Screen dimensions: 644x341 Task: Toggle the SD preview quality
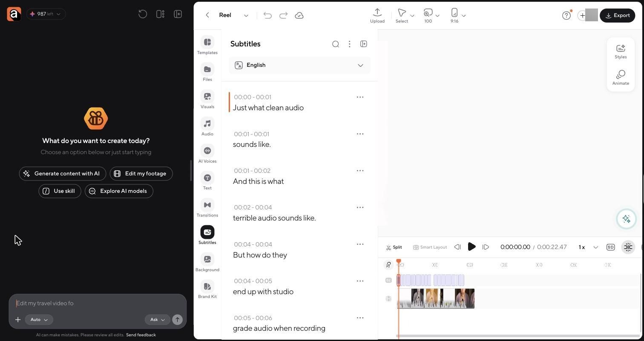611,247
